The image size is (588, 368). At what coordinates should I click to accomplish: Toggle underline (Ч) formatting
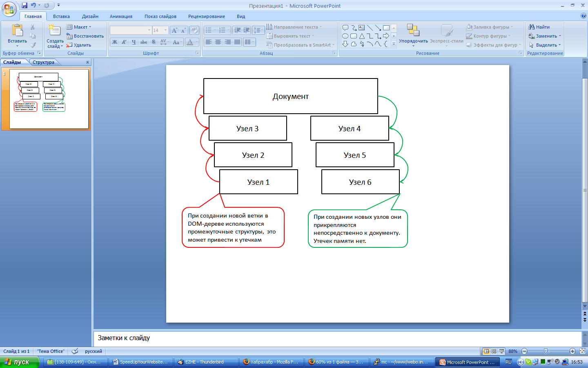coord(134,42)
